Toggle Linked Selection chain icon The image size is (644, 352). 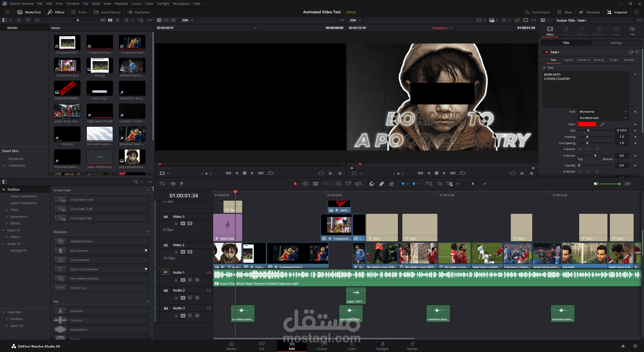tap(382, 184)
